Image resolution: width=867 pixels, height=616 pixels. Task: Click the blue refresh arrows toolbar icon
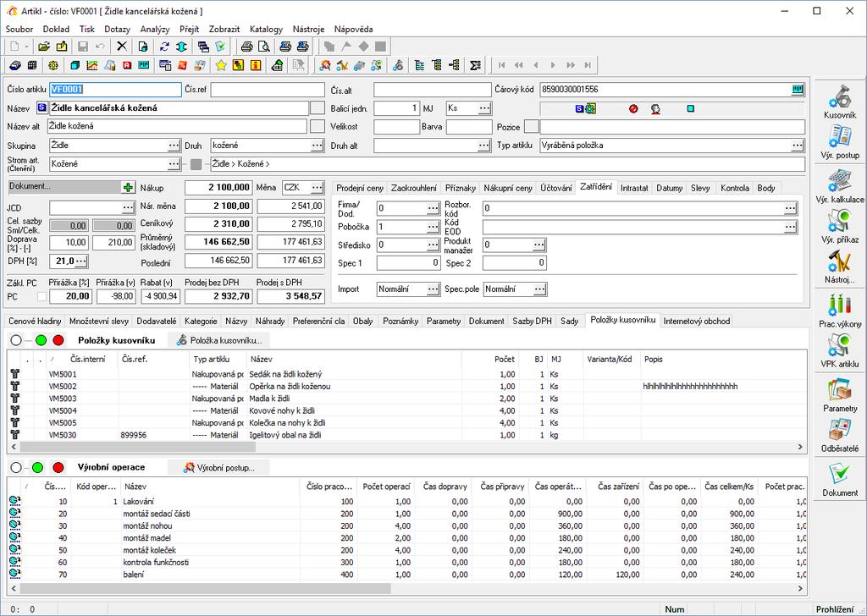[x=164, y=47]
